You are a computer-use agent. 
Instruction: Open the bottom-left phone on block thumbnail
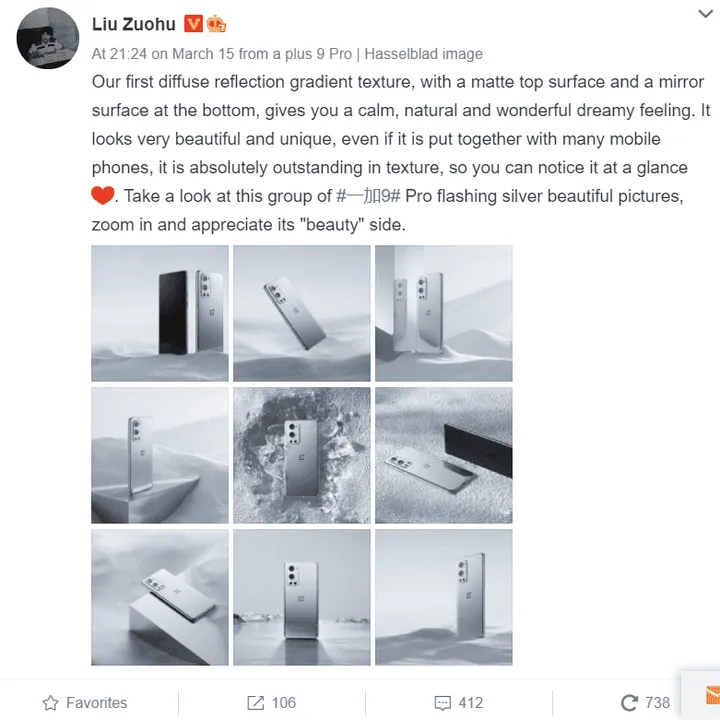160,597
